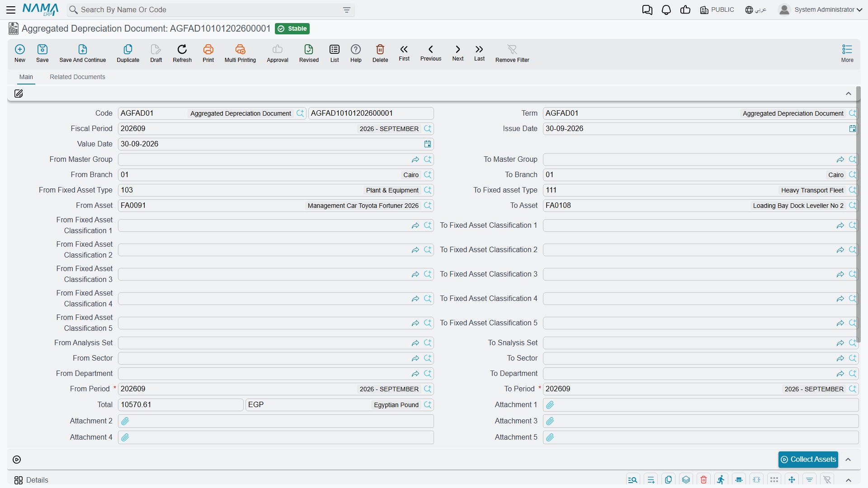
Task: Open currency EGP lookup search
Action: 428,405
